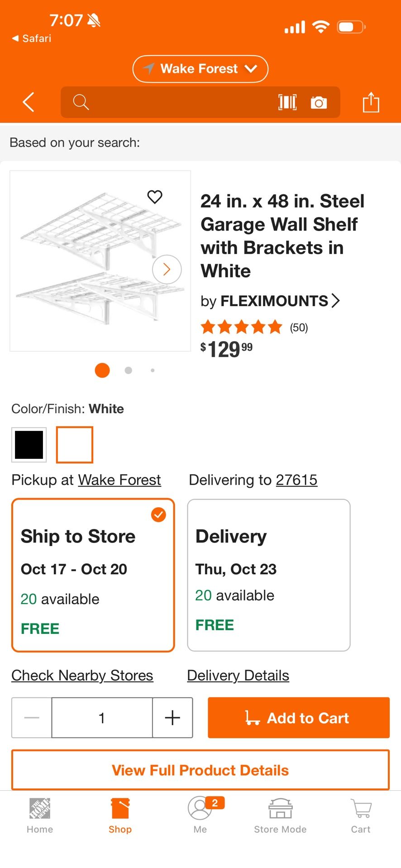Go to Home via bottom navigation
The width and height of the screenshot is (401, 868).
pyautogui.click(x=39, y=814)
